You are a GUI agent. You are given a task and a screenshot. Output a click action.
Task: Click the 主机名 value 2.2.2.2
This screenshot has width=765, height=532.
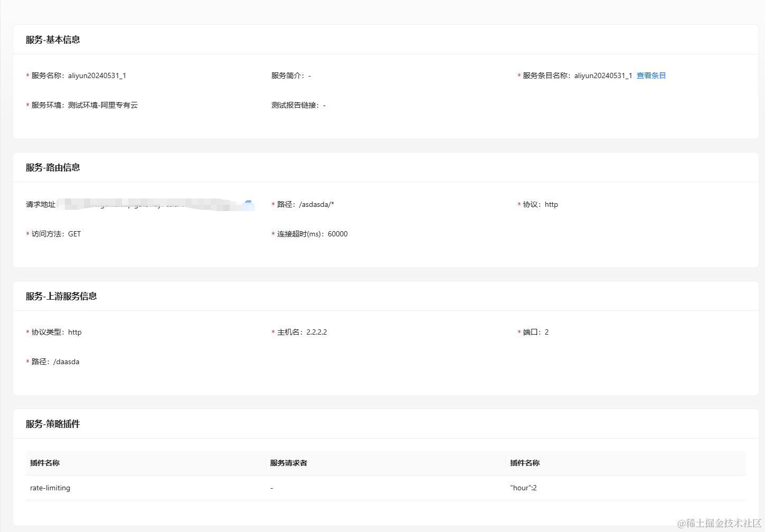(317, 332)
